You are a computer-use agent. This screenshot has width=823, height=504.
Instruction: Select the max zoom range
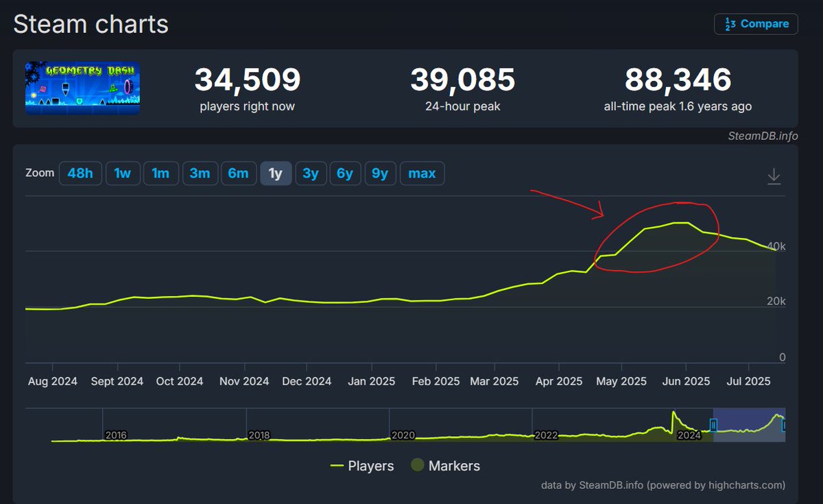422,173
